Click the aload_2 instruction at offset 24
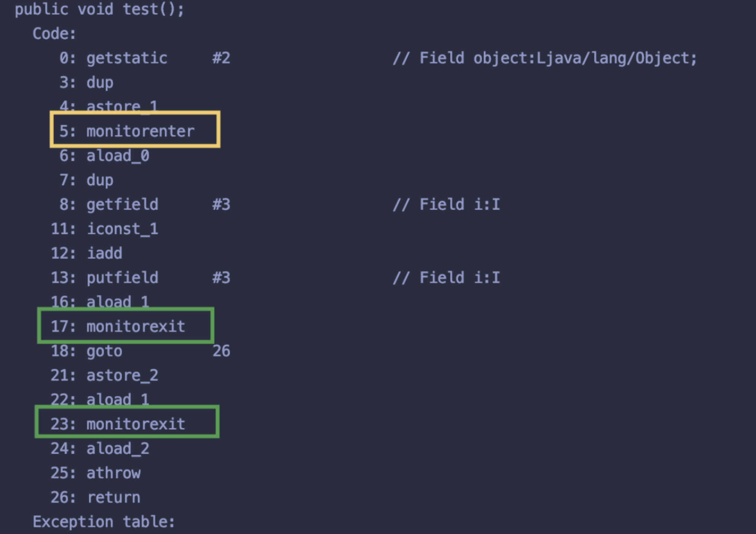 (x=118, y=449)
